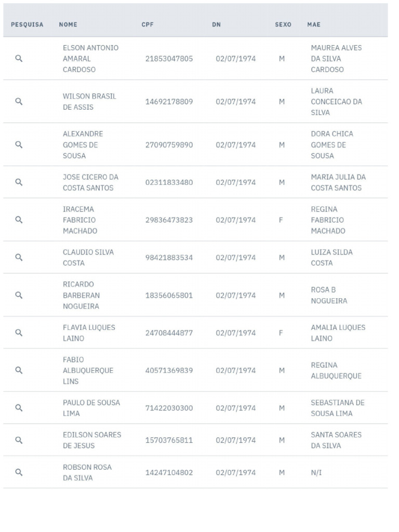Screen dimensions: 399x532
Task: Select the magnifier for Flavia Luques Laino
Action: (x=19, y=333)
